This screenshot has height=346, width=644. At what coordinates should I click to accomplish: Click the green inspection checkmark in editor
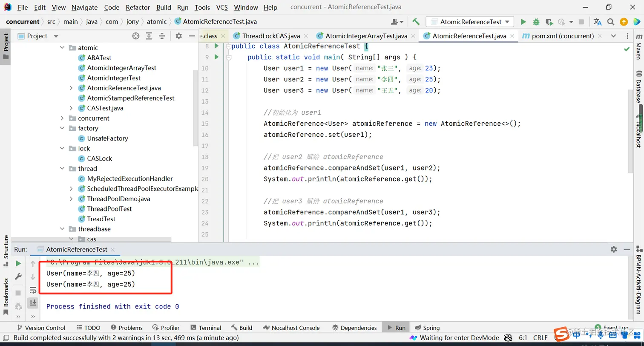(x=627, y=49)
